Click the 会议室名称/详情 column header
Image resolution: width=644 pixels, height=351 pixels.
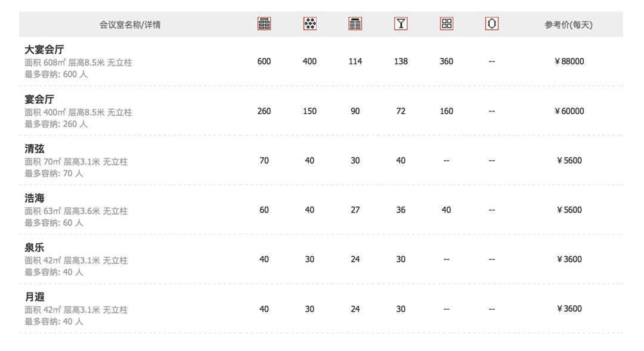point(130,24)
